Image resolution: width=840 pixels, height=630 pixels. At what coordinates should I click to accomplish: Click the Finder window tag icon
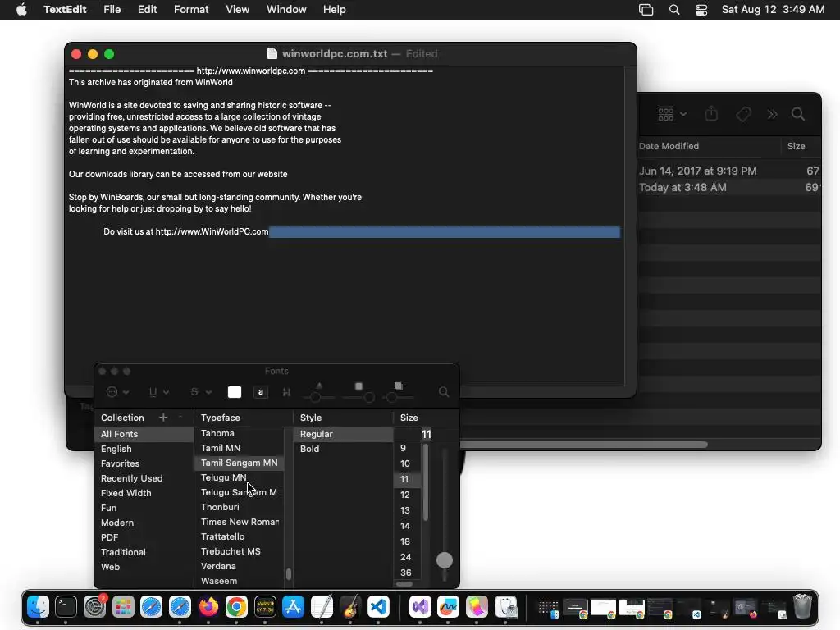click(x=743, y=114)
